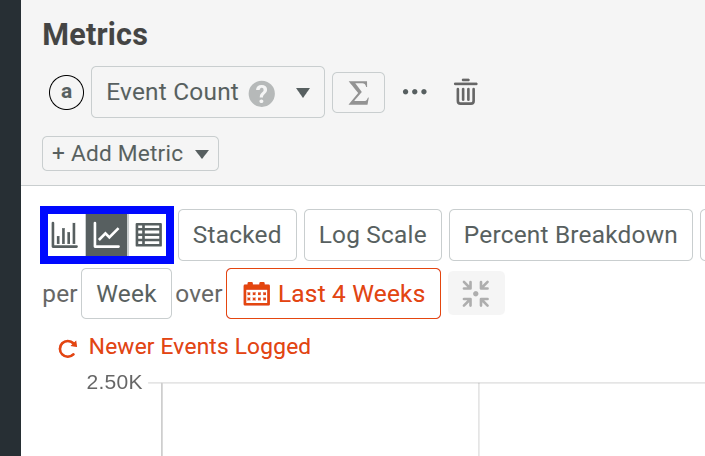Open the Add Metric dropdown
705x456 pixels.
click(x=130, y=154)
